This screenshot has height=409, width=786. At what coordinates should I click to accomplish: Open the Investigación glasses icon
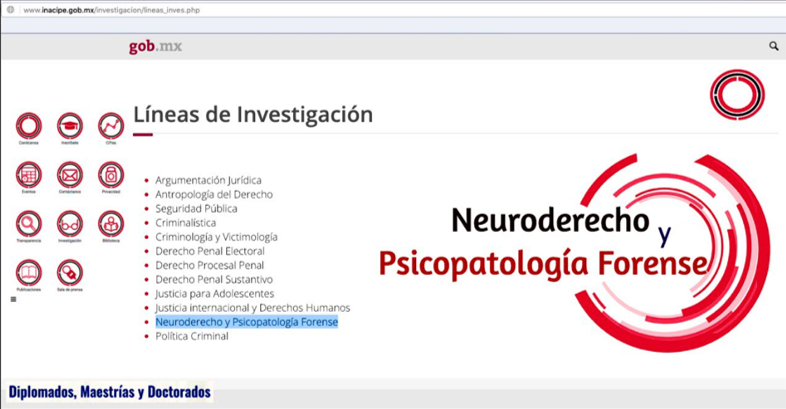pos(70,224)
